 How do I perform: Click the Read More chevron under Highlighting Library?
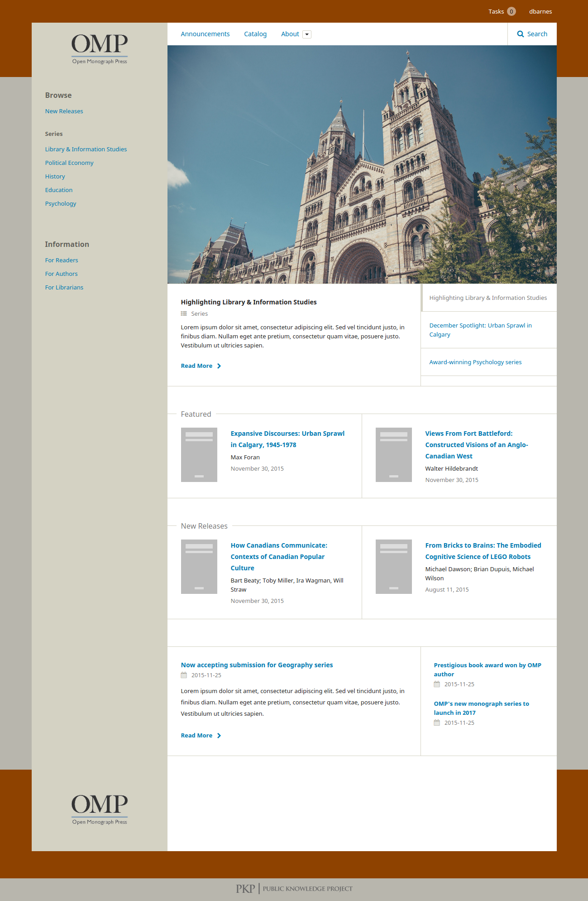point(219,366)
